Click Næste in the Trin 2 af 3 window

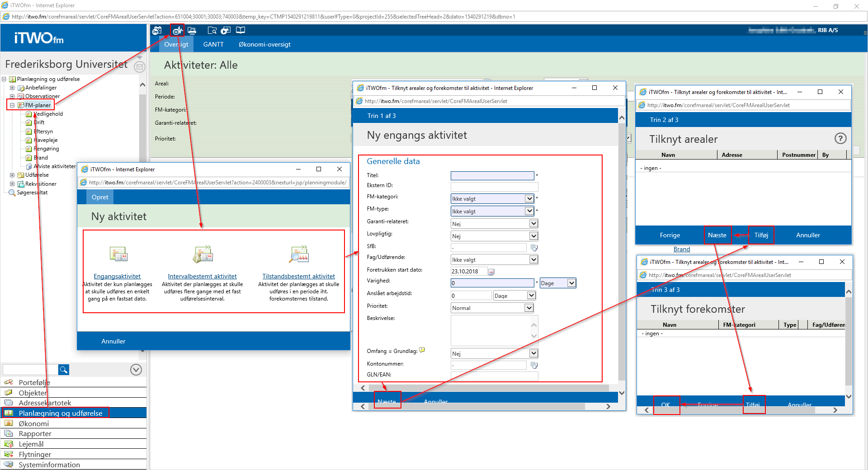pyautogui.click(x=718, y=235)
